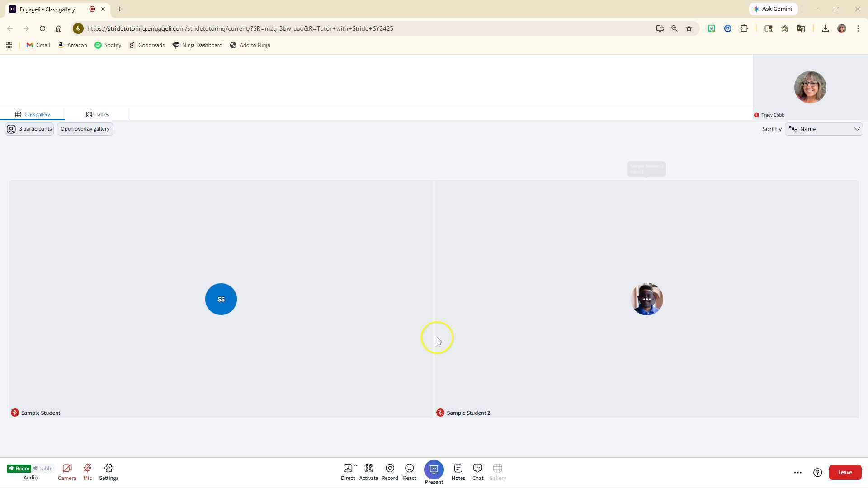
Task: Close the Engageli Class gallery tab
Action: (103, 9)
